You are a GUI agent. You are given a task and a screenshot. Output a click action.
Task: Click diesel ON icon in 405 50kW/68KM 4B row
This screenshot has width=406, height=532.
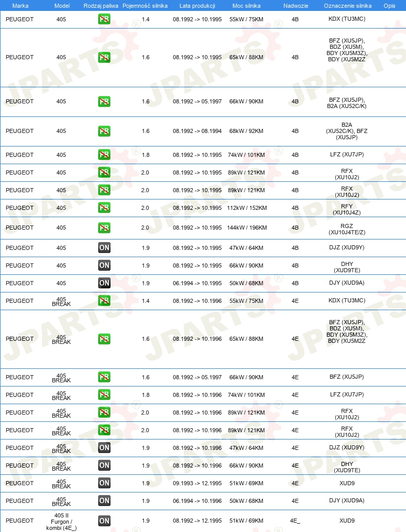tap(104, 283)
